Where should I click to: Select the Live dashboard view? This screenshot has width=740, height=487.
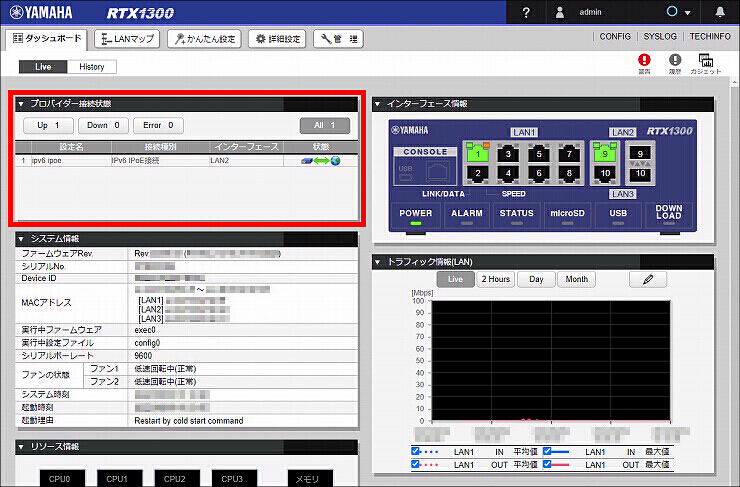click(x=43, y=67)
